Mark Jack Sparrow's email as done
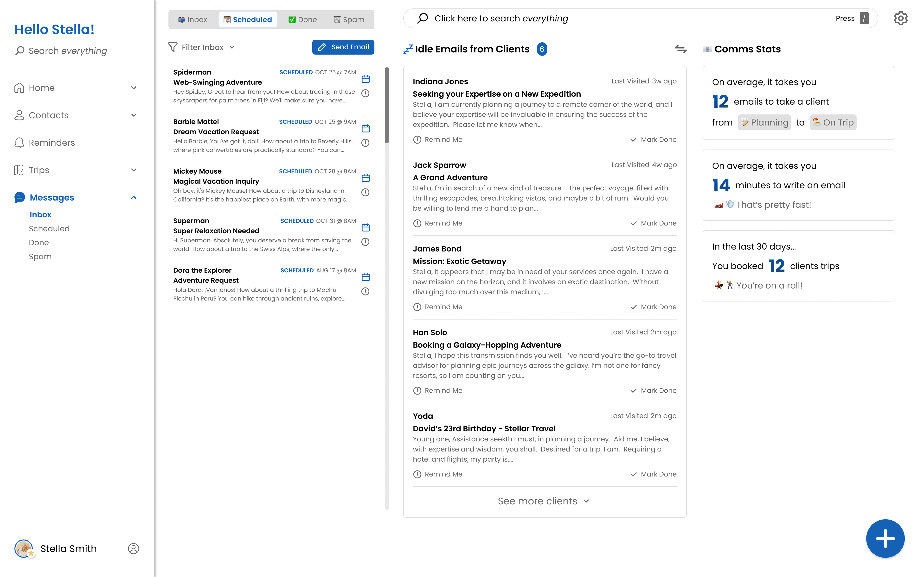This screenshot has height=577, width=924. (653, 223)
